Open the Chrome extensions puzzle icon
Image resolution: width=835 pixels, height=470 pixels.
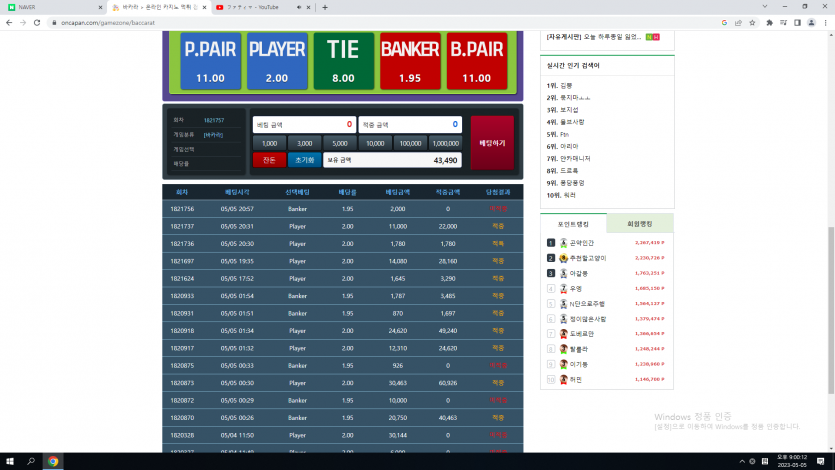pyautogui.click(x=769, y=23)
